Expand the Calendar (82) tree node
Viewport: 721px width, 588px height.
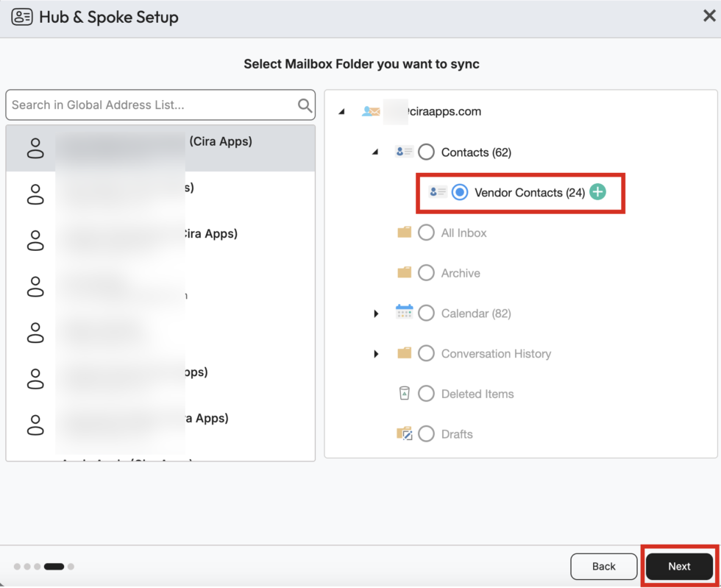tap(376, 313)
